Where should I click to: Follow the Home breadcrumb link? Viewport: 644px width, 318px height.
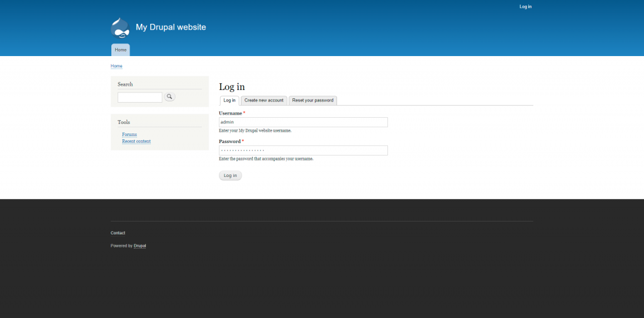click(116, 66)
